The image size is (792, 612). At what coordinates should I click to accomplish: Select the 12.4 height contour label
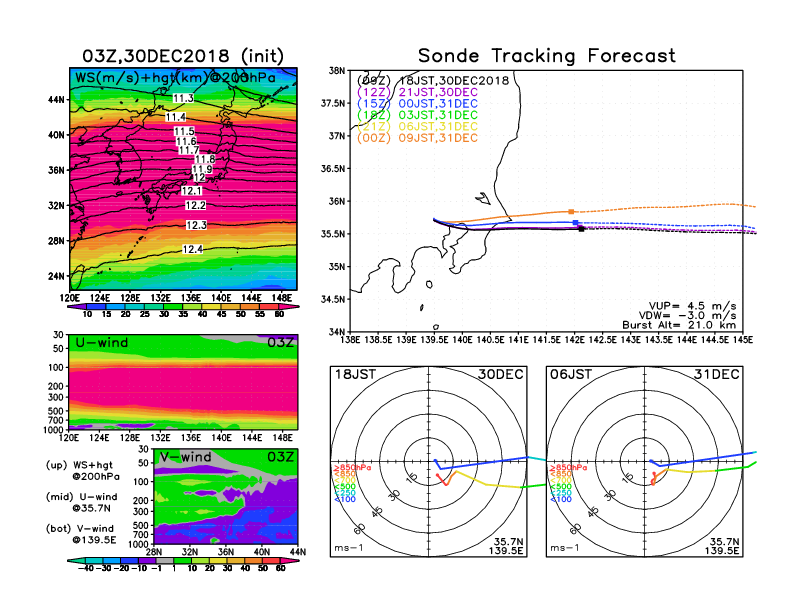(x=193, y=249)
